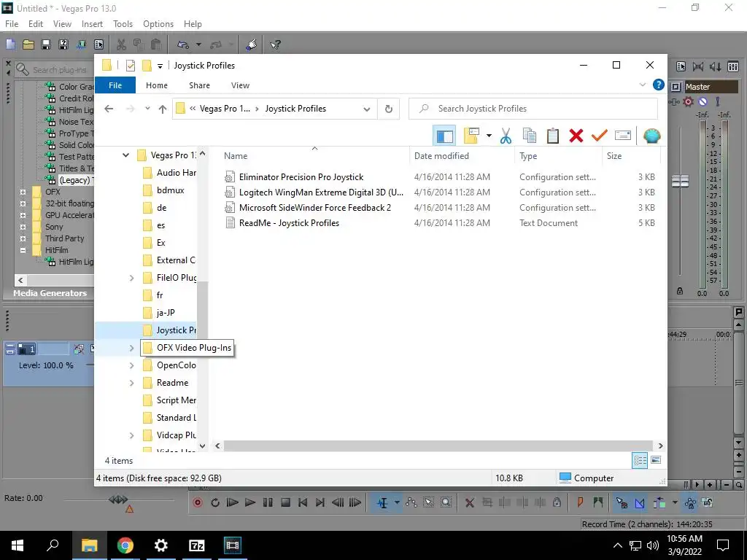The image size is (747, 560).
Task: Click the interactive tutorials hand icon
Action: point(252,44)
